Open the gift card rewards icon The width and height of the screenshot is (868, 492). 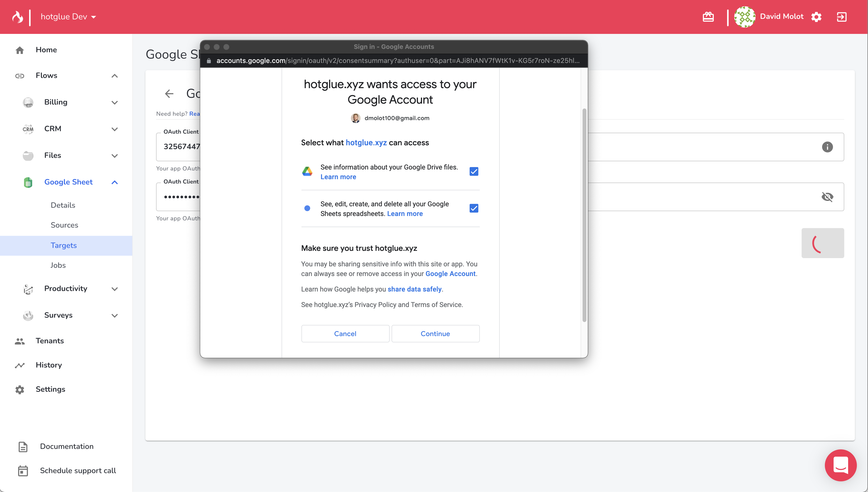708,17
